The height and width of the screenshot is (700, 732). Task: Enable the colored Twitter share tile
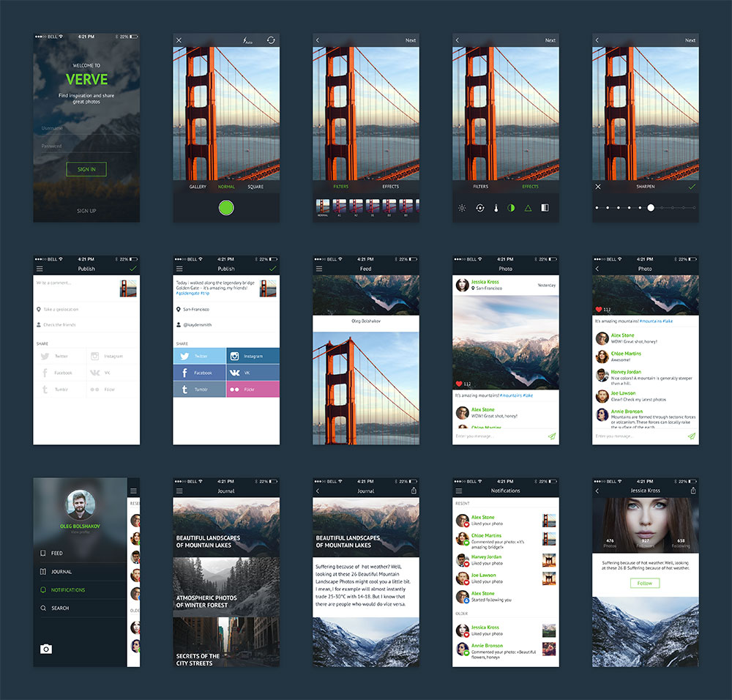199,356
